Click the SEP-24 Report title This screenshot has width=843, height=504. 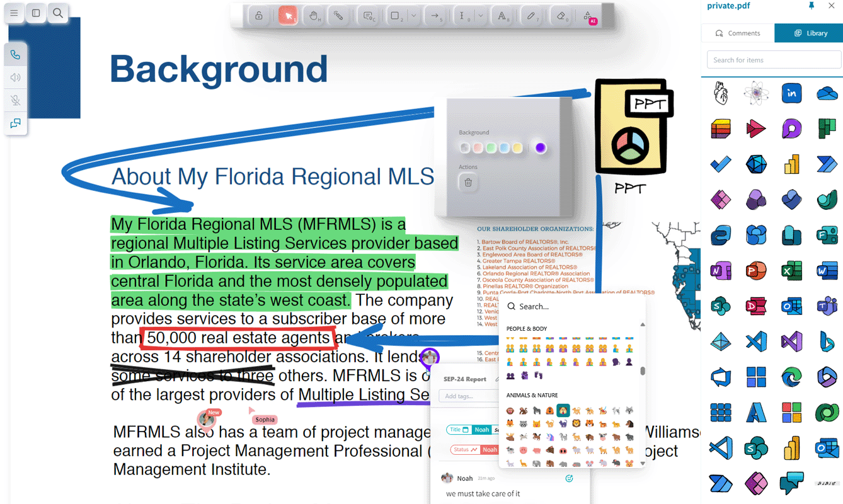point(465,379)
